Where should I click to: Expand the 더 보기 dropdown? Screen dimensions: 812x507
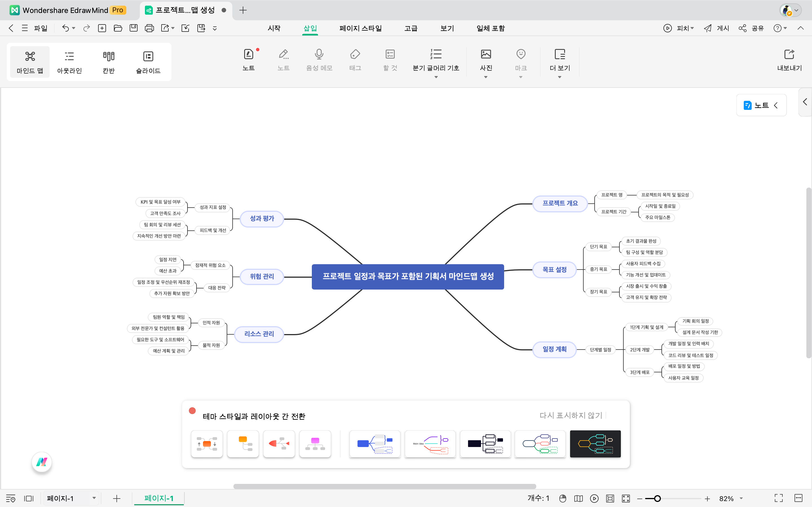pyautogui.click(x=559, y=77)
